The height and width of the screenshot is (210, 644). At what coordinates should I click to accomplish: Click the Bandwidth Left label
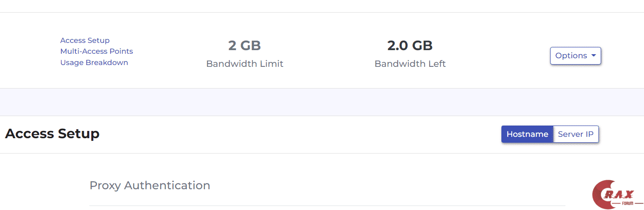pos(410,64)
